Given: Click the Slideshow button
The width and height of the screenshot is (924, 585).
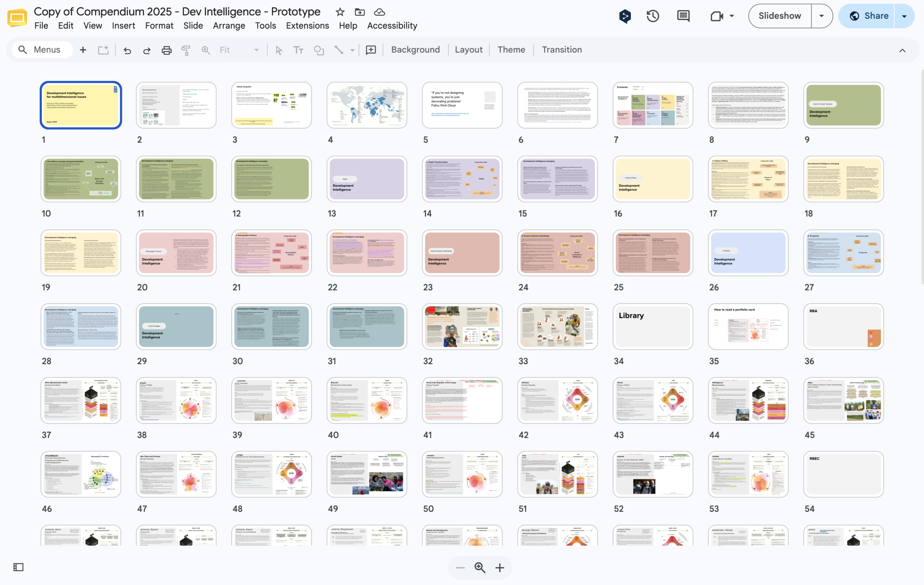Looking at the screenshot, I should pyautogui.click(x=780, y=16).
